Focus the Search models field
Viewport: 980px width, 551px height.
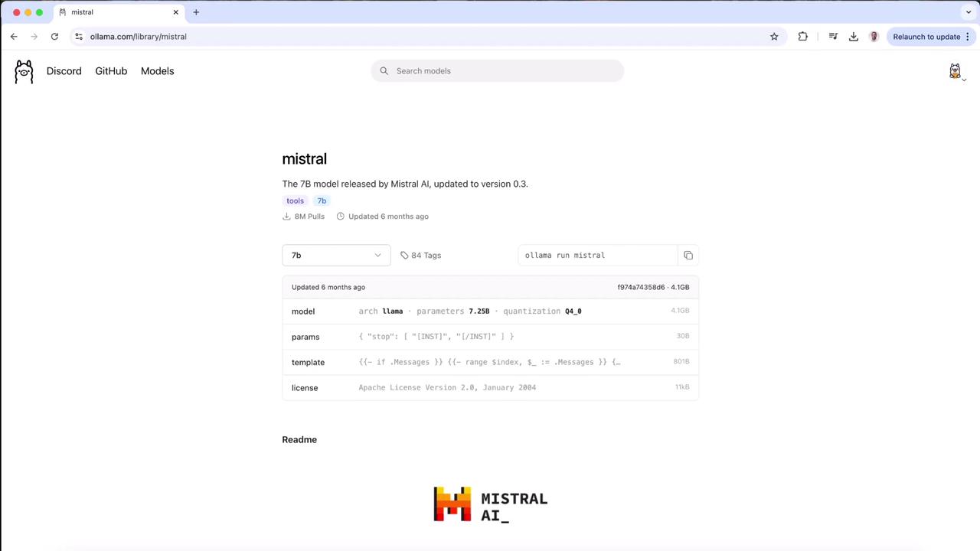point(498,71)
